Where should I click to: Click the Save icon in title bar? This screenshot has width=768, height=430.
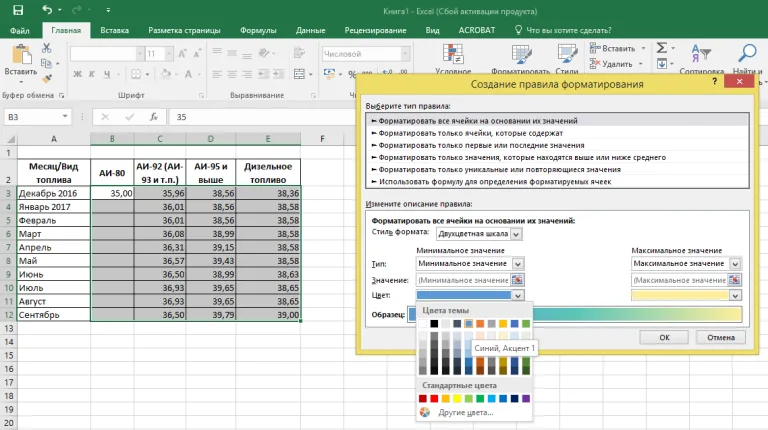(18, 10)
